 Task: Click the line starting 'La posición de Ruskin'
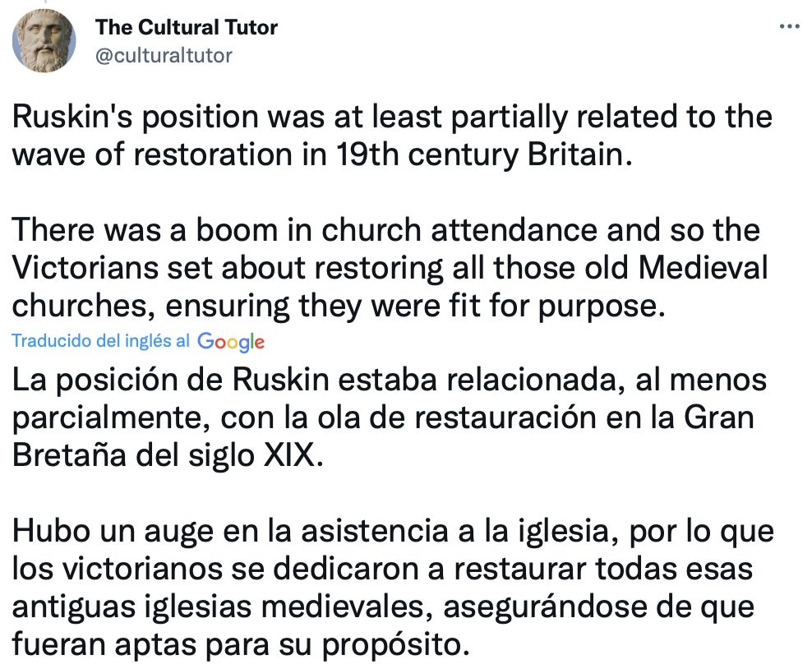389,381
